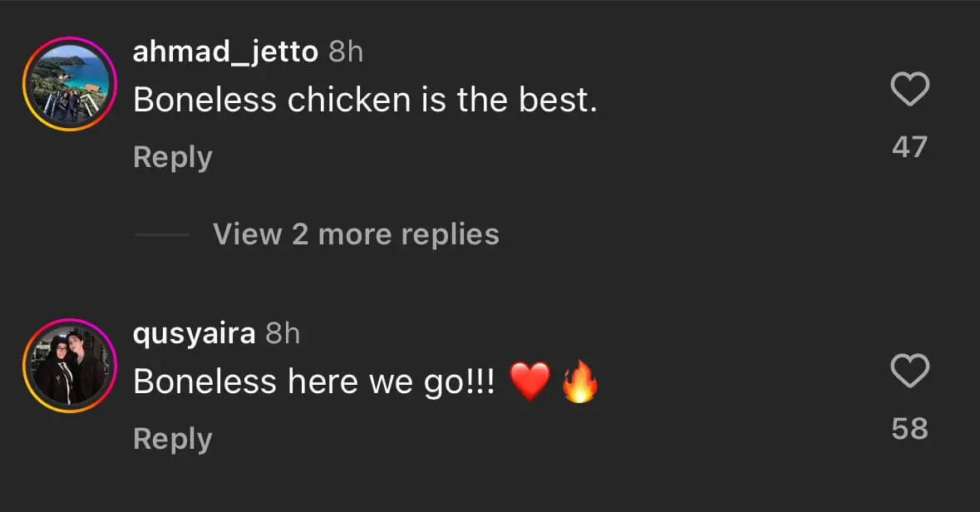This screenshot has height=512, width=980.
Task: Click the 8h timestamp next to ahmad_jetto
Action: coord(346,52)
